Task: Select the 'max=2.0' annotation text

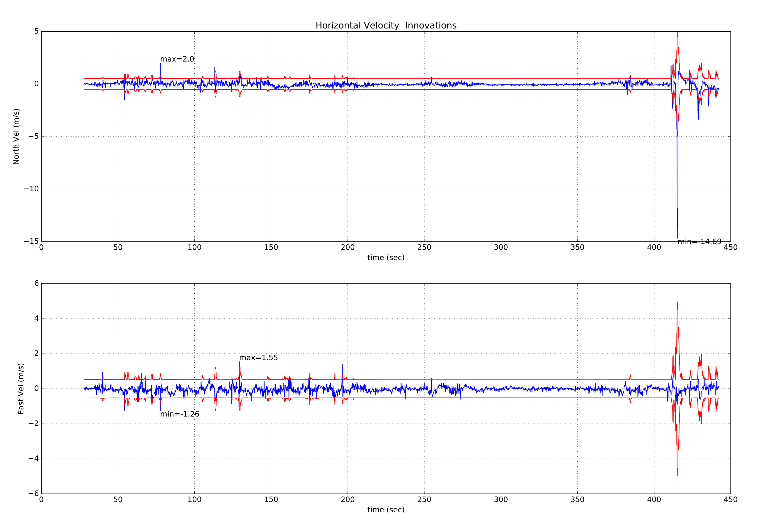Action: [x=178, y=59]
